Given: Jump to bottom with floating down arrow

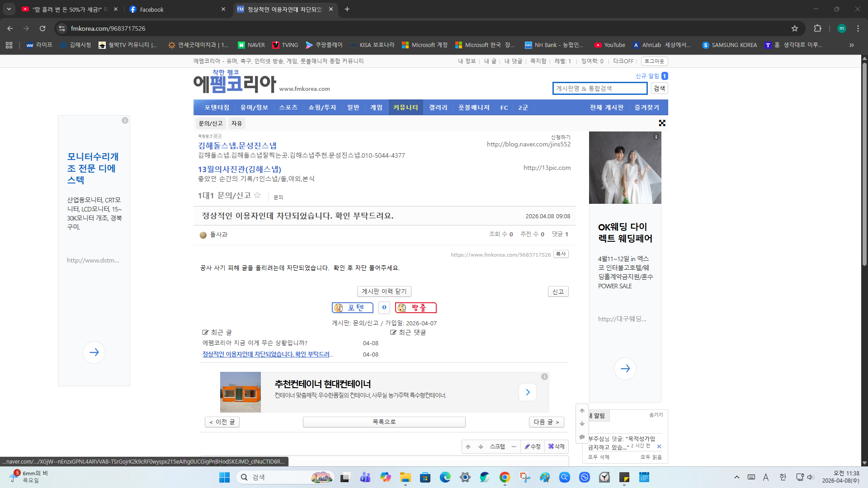Looking at the screenshot, I should (582, 424).
